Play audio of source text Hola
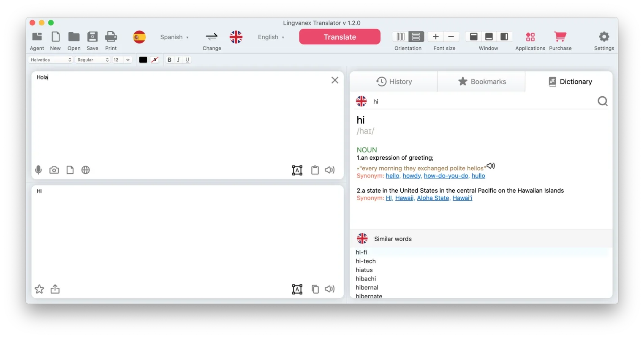The image size is (644, 338). pos(330,170)
